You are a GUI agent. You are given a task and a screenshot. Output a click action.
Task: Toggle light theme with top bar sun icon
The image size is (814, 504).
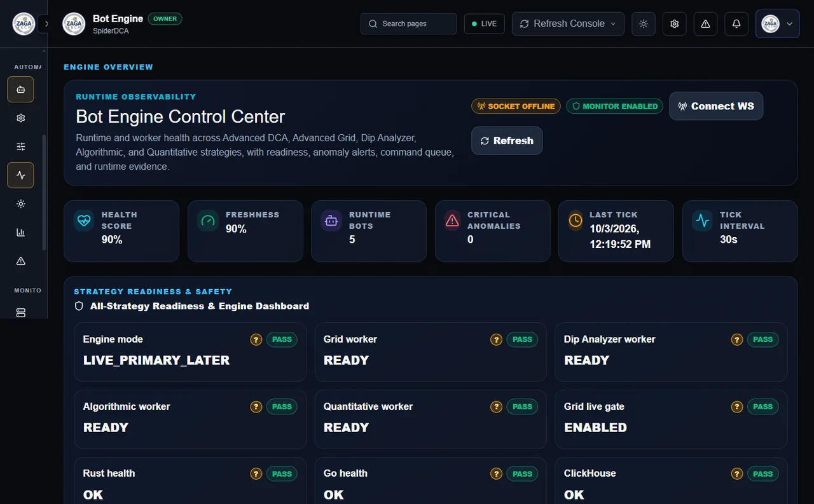pyautogui.click(x=644, y=24)
